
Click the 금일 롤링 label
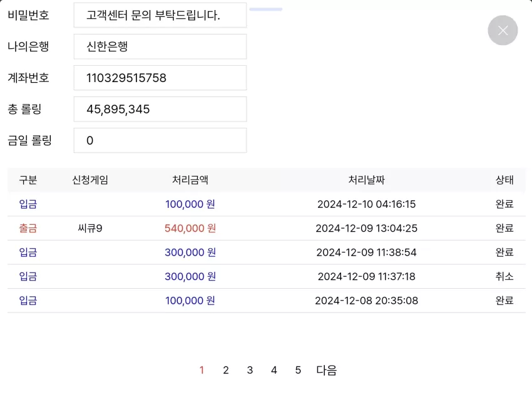pyautogui.click(x=29, y=140)
